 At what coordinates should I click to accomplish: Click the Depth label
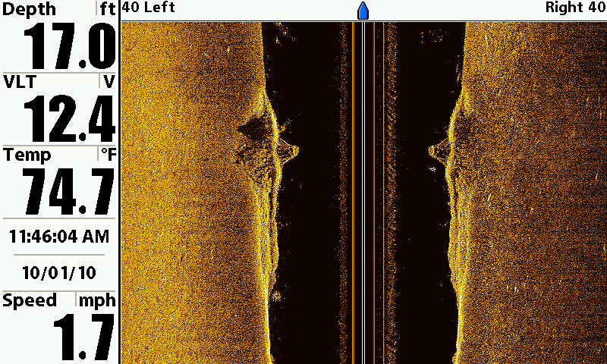point(29,10)
